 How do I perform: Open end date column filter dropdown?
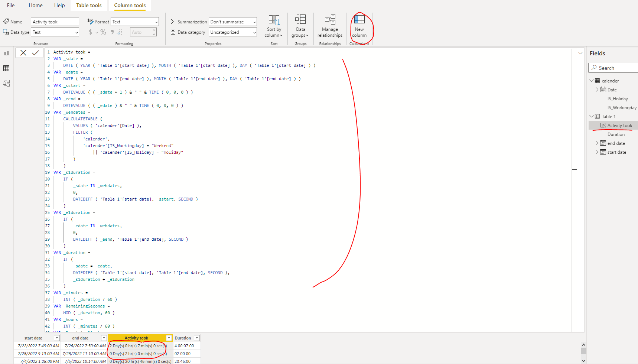point(104,338)
